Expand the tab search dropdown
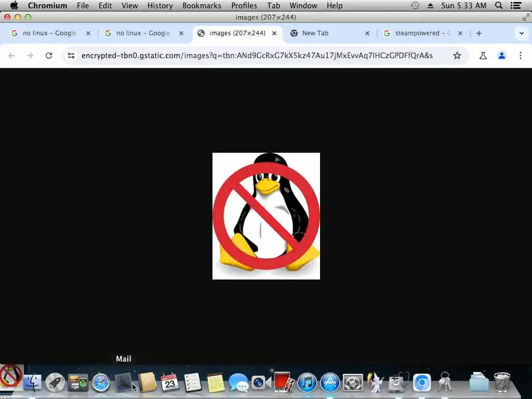532x399 pixels. tap(522, 33)
